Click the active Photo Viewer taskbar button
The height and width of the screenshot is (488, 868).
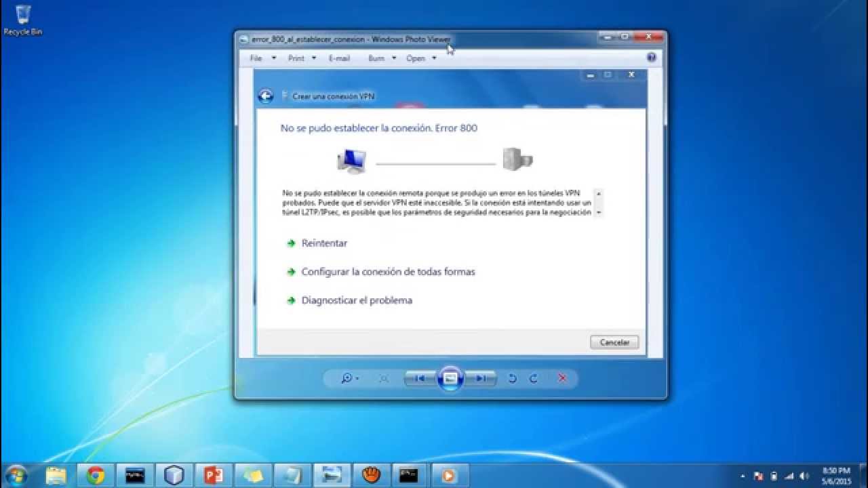(332, 475)
